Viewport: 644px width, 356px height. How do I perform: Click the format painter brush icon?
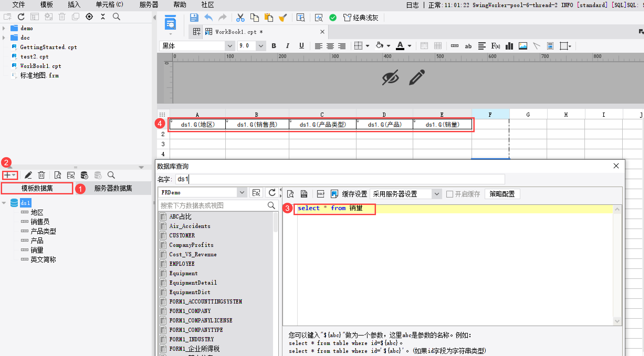(x=282, y=18)
